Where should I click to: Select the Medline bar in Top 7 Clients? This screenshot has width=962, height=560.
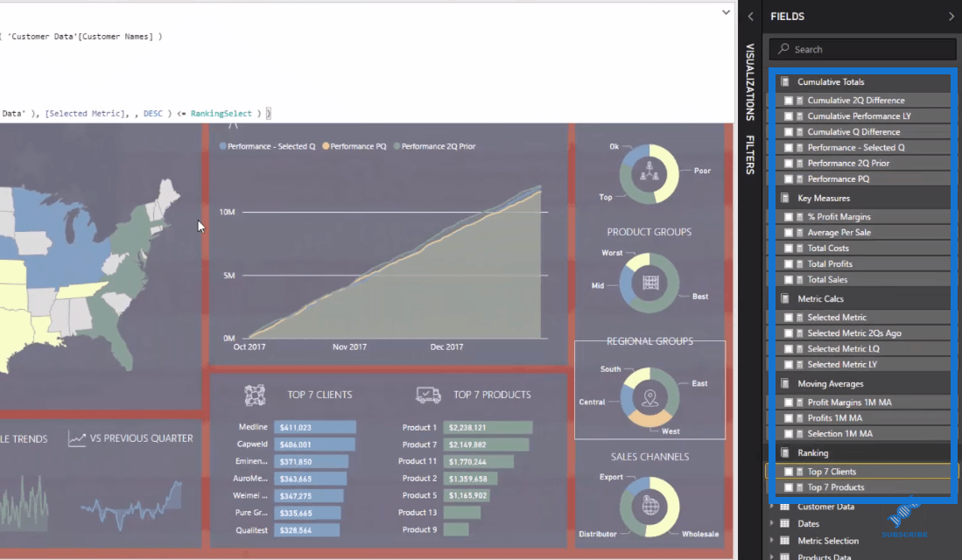pos(315,427)
